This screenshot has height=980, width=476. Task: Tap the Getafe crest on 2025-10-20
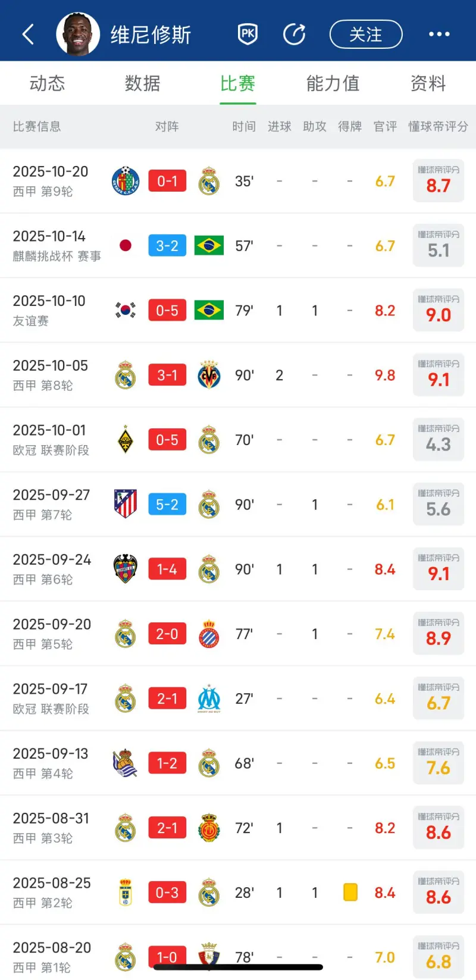(126, 181)
